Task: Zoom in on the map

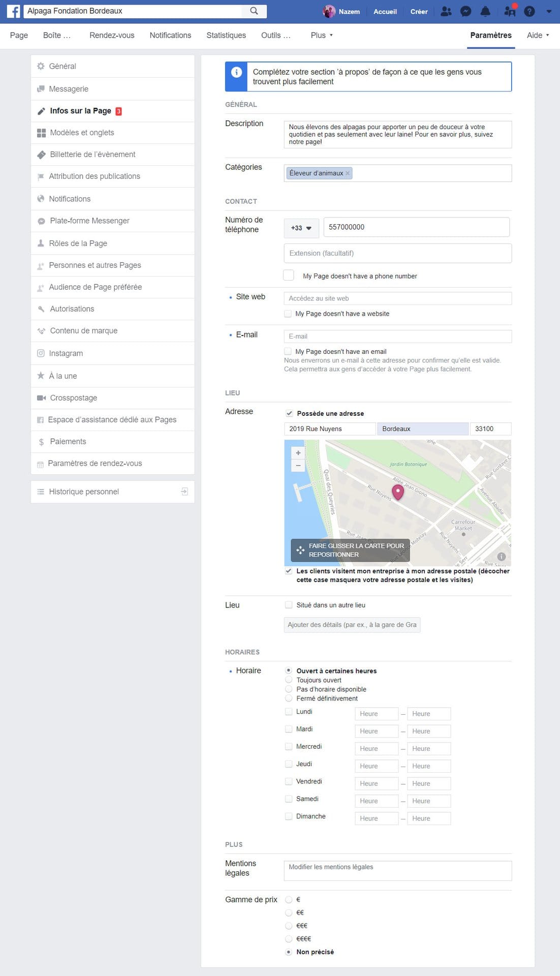Action: click(298, 453)
